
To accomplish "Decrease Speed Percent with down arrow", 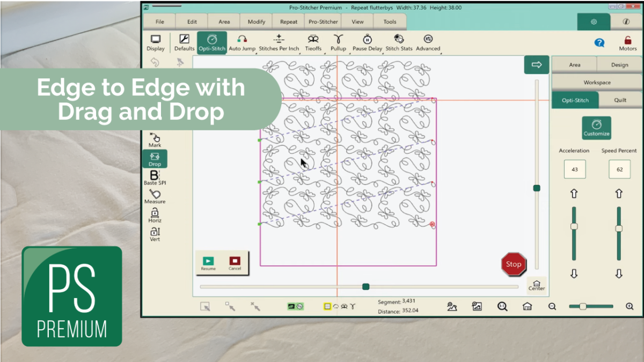I will click(619, 274).
